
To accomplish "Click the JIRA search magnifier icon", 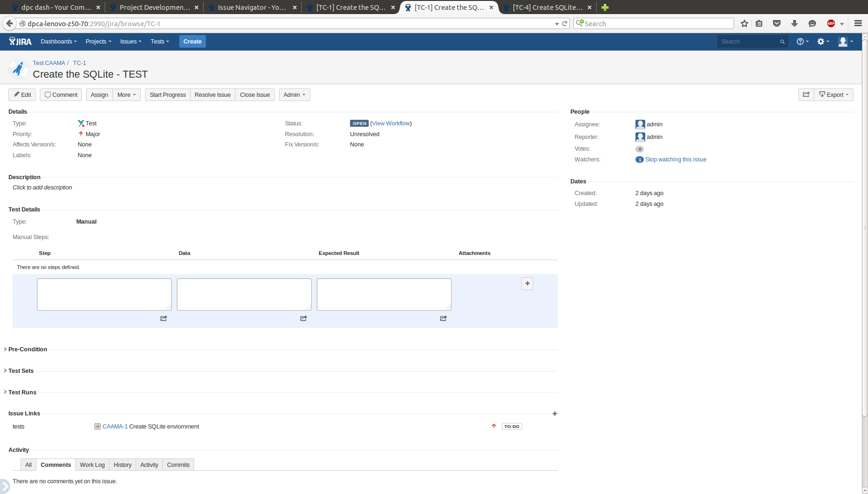I will coord(782,42).
